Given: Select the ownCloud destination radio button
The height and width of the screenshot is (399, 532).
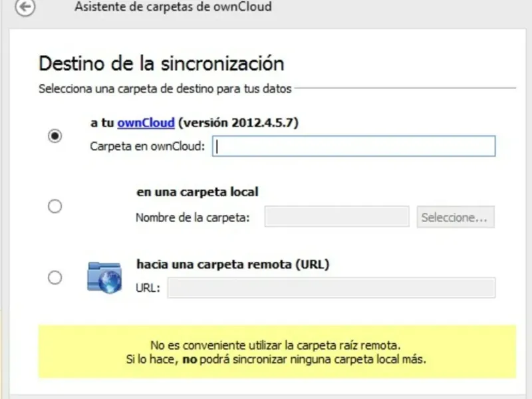Looking at the screenshot, I should 55,136.
